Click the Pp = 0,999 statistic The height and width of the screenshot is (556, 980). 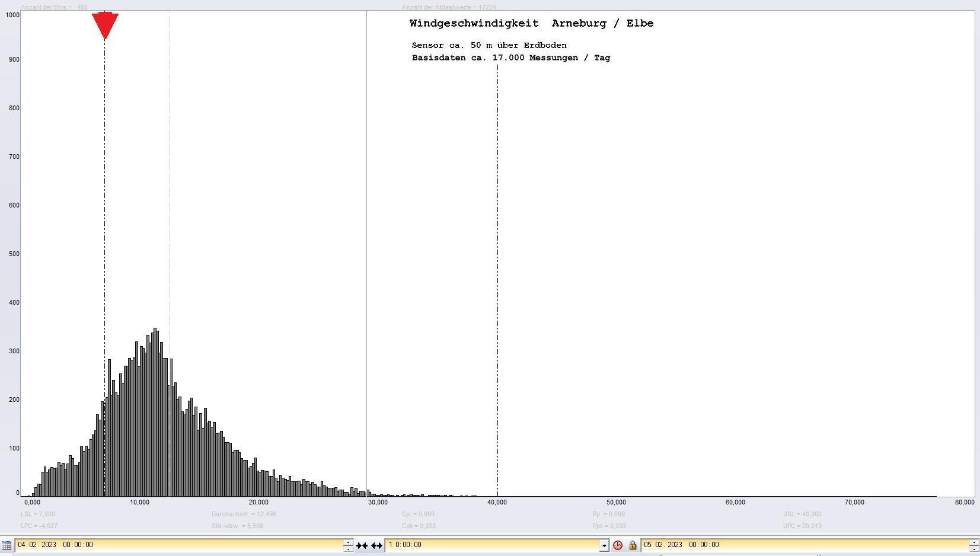609,514
